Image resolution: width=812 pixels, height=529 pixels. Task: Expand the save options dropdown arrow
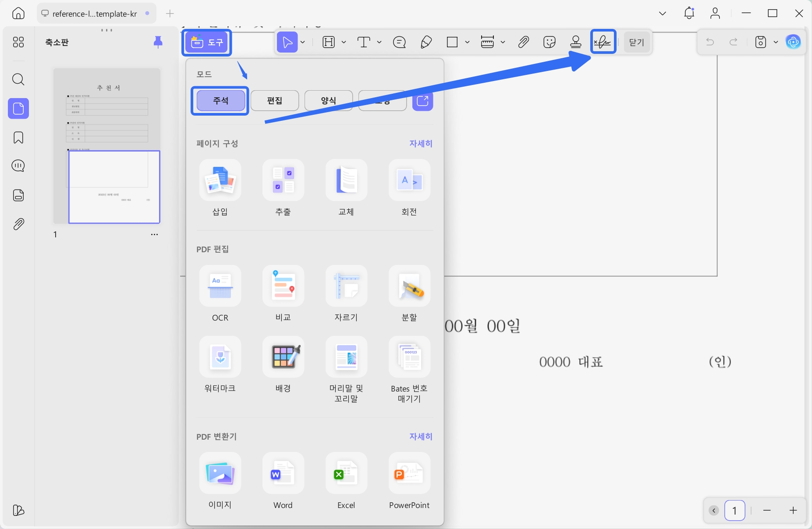776,42
